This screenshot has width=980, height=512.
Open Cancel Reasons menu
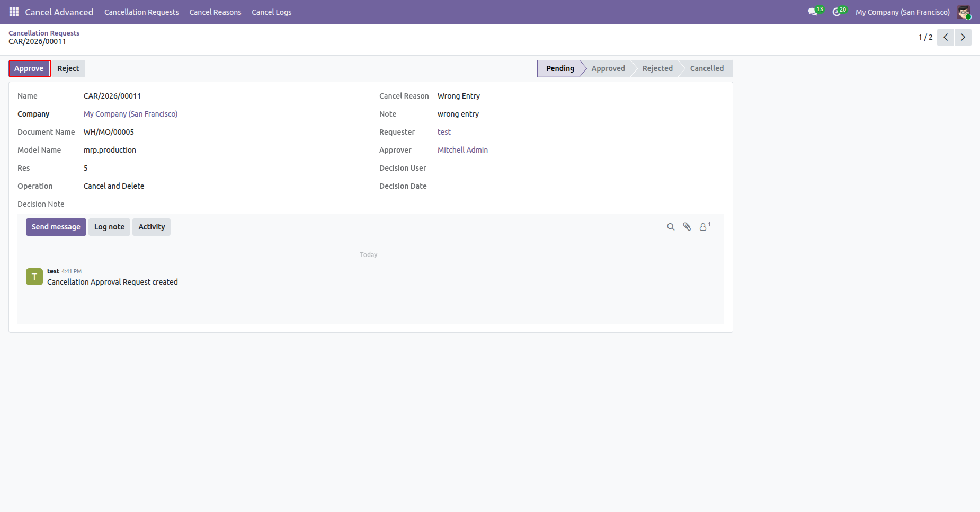(215, 12)
